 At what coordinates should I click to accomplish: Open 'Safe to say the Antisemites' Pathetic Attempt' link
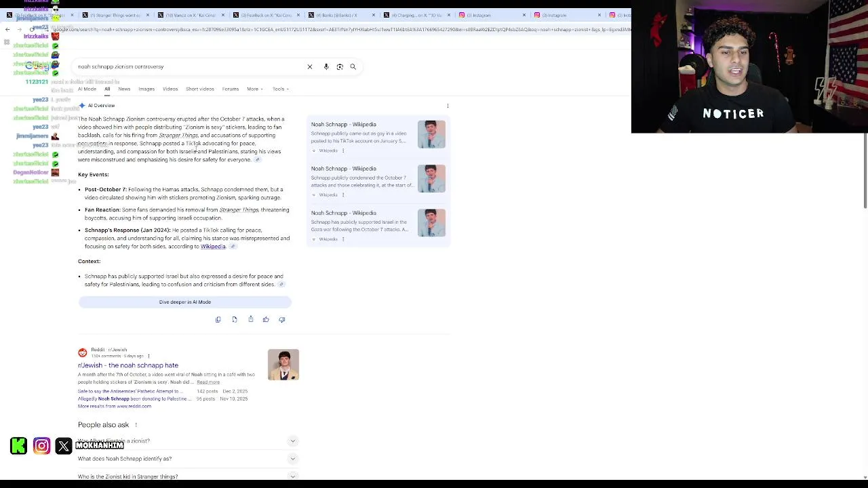(129, 391)
